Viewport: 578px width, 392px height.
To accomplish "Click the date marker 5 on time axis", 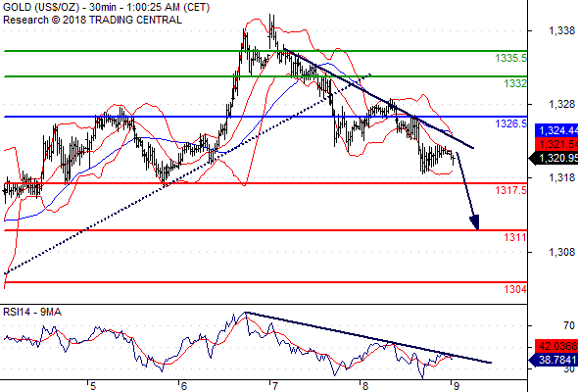I will click(92, 386).
